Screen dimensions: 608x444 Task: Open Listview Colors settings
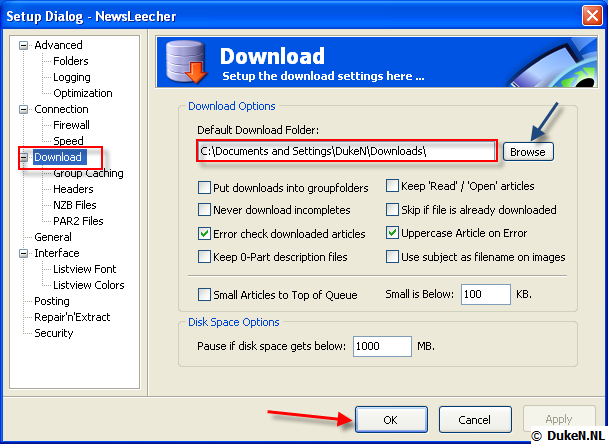(88, 285)
